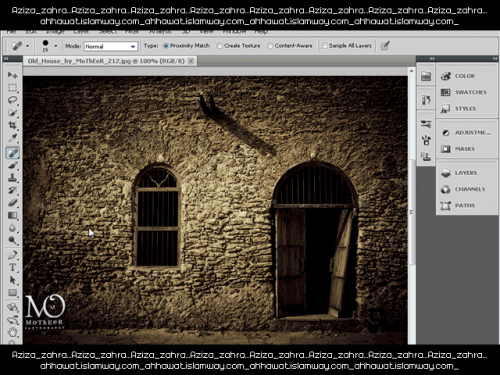Select the Rectangular Marquee tool
The height and width of the screenshot is (375, 500).
click(x=13, y=88)
